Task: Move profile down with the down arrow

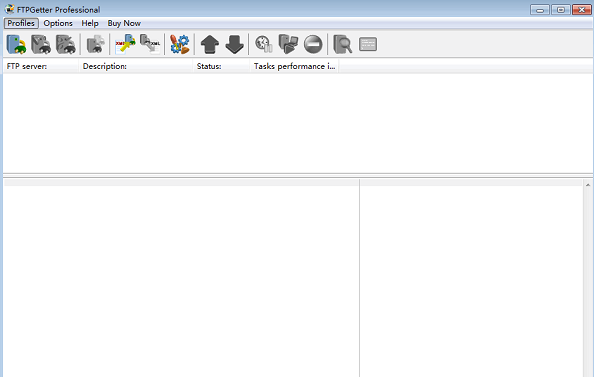Action: click(234, 44)
